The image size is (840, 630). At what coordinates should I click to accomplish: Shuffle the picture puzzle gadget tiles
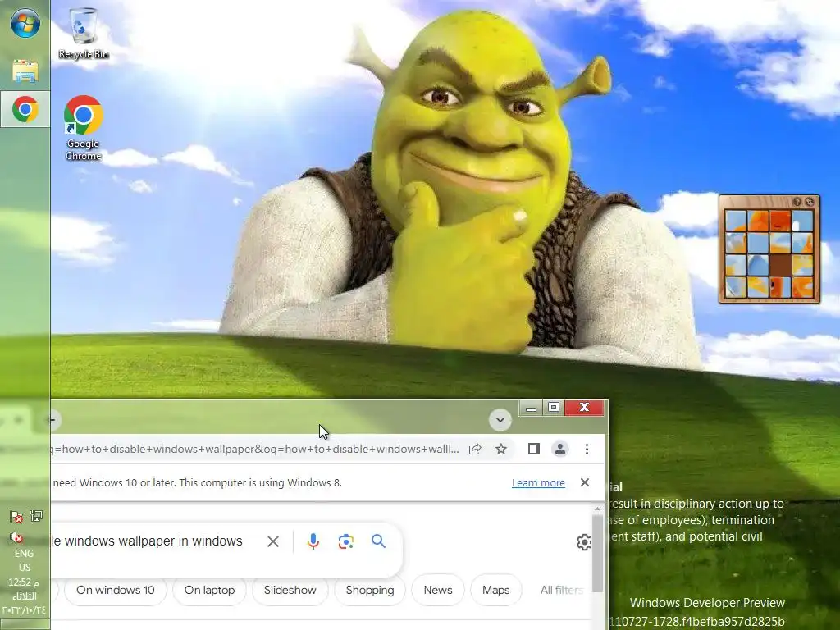[x=809, y=202]
